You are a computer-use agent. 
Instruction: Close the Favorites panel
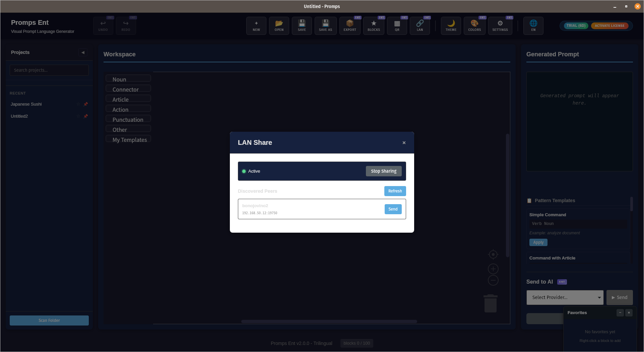(629, 312)
